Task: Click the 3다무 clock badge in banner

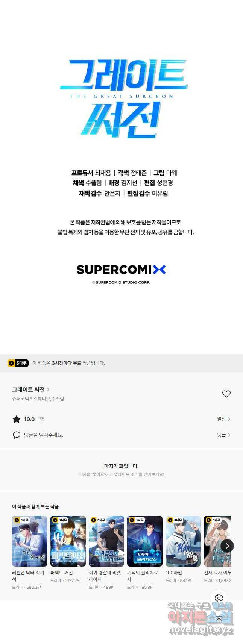Action: click(x=18, y=363)
